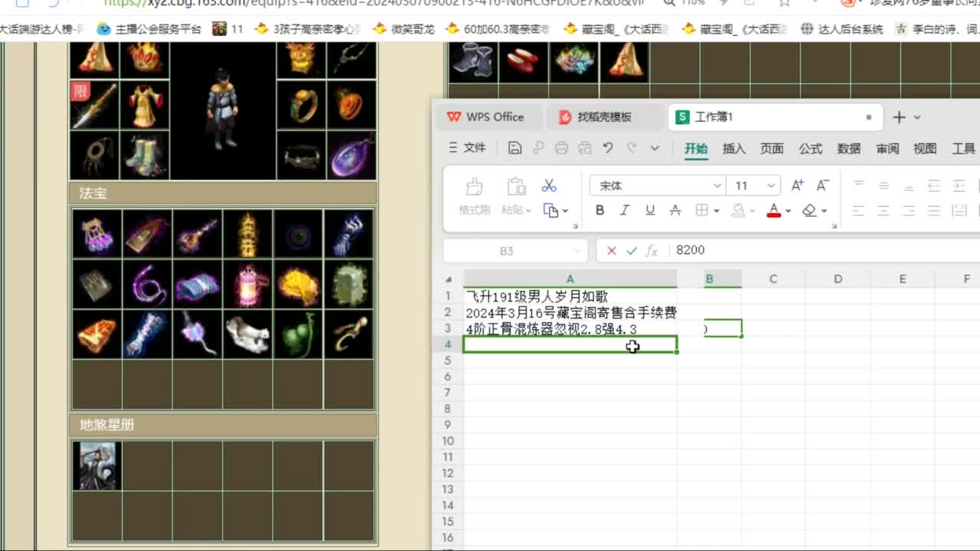This screenshot has width=980, height=551.
Task: Toggle Underline formatting
Action: click(650, 210)
